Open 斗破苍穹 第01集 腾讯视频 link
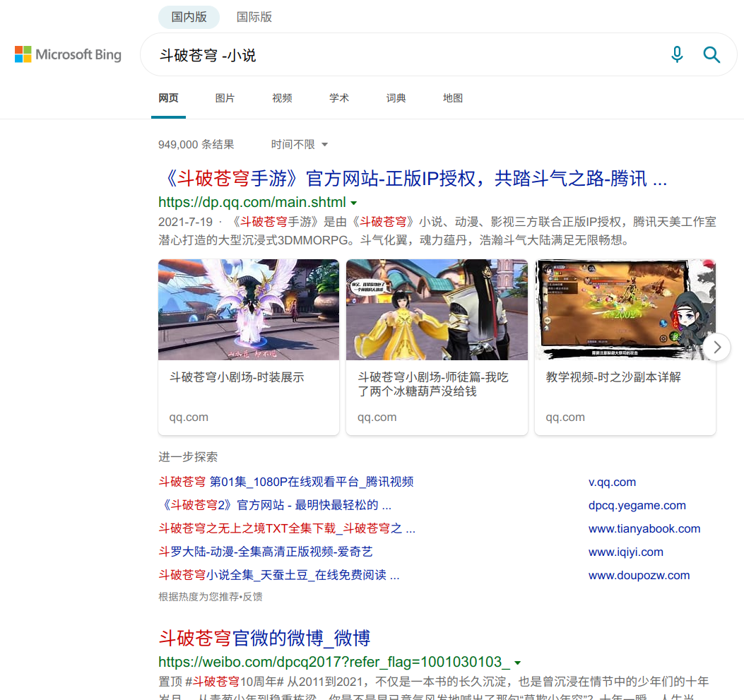Viewport: 744px width, 700px height. pos(286,482)
